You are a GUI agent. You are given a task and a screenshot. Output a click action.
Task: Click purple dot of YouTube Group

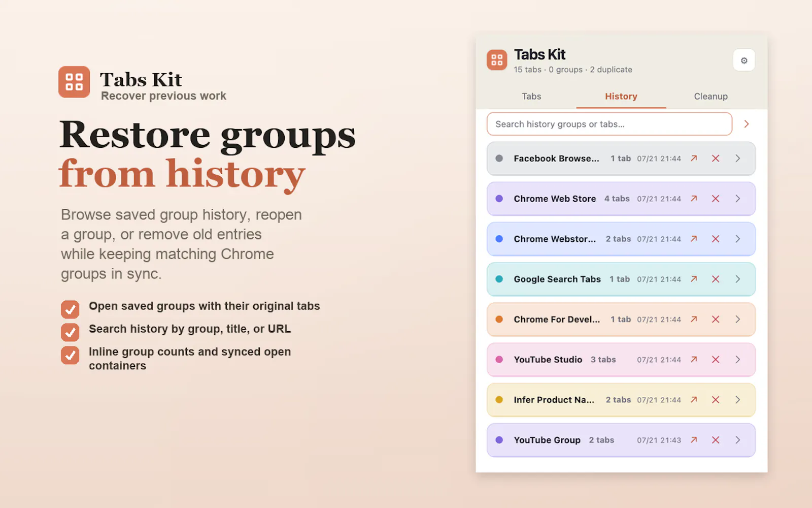tap(499, 440)
